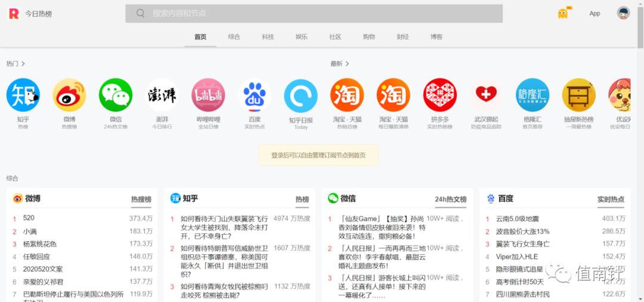Viewport: 644px width, 302px height.
Task: Open the user avatar profile
Action: click(623, 13)
